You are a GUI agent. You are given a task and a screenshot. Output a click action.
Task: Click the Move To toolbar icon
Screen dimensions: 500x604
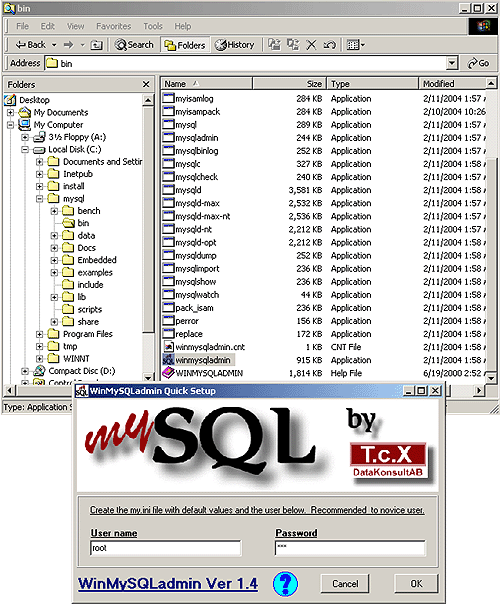tap(275, 45)
